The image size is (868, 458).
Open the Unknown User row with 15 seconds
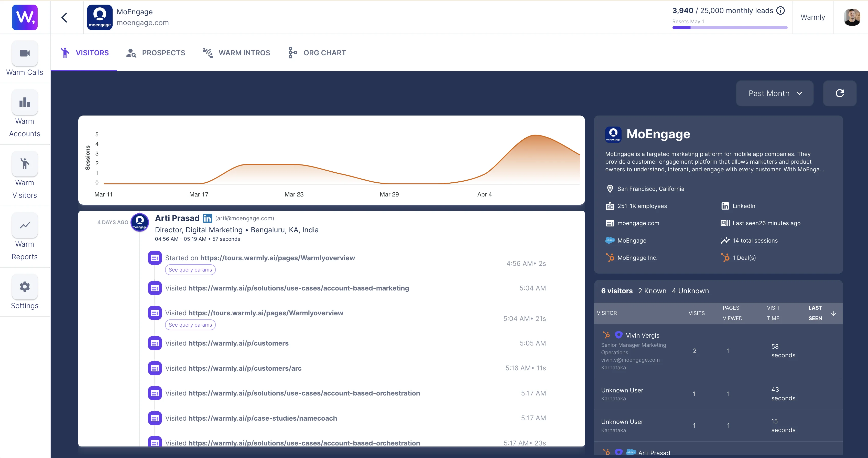coord(718,426)
